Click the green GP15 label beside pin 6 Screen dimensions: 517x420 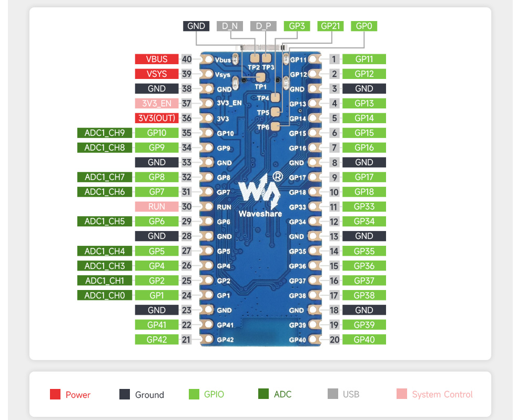tap(364, 133)
